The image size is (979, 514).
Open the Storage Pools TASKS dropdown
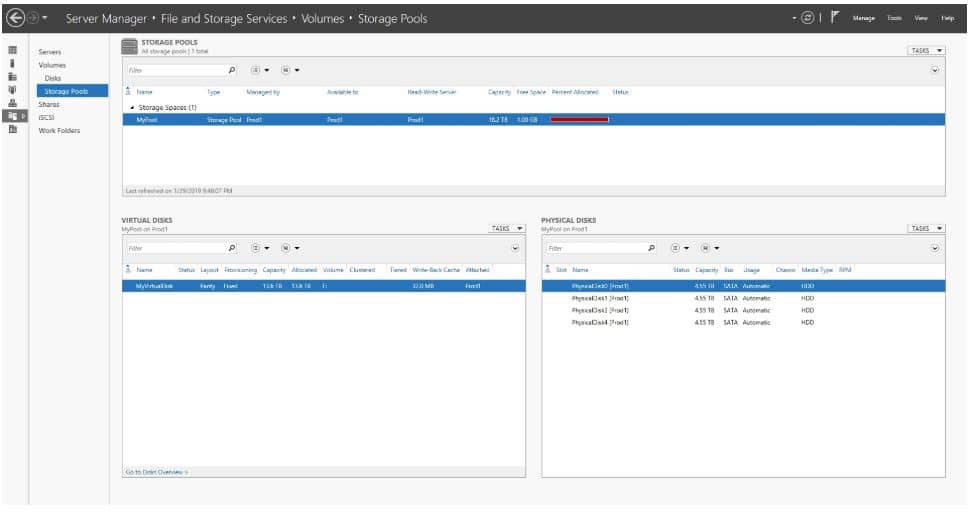tap(926, 50)
